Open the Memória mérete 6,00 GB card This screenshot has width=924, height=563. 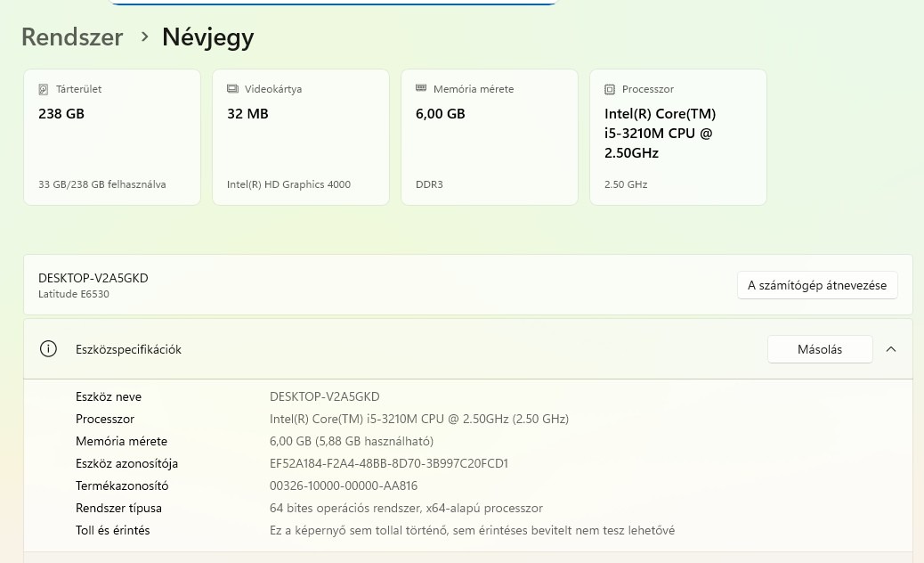490,137
